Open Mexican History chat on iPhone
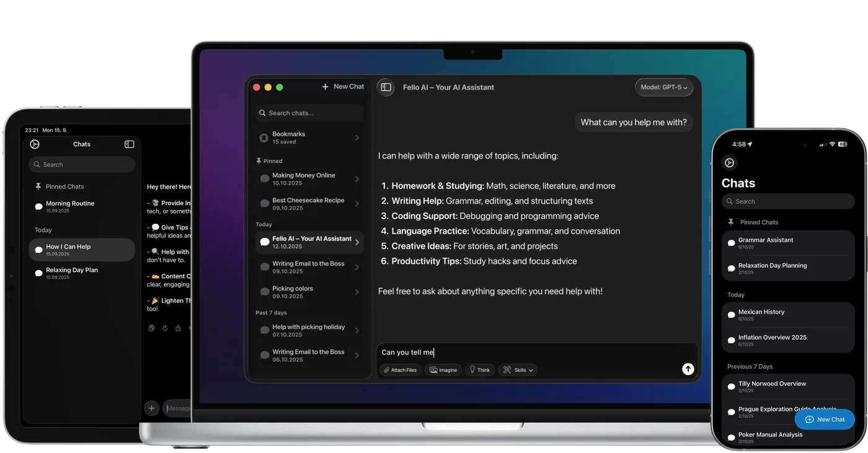The width and height of the screenshot is (868, 453). coord(788,315)
